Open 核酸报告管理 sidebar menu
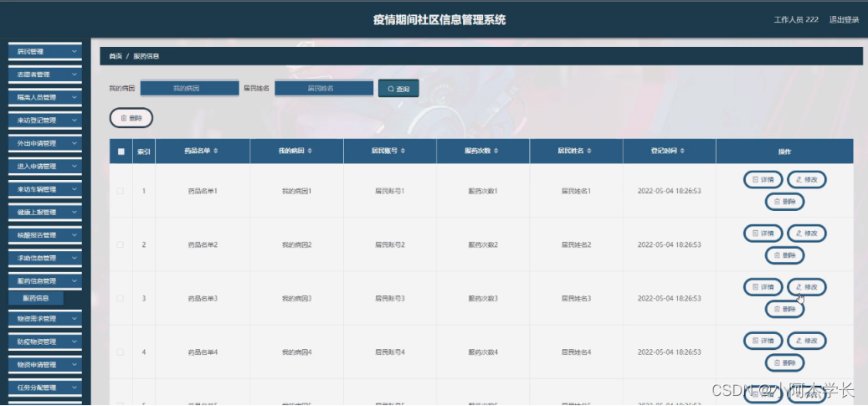The image size is (868, 406). tap(45, 235)
